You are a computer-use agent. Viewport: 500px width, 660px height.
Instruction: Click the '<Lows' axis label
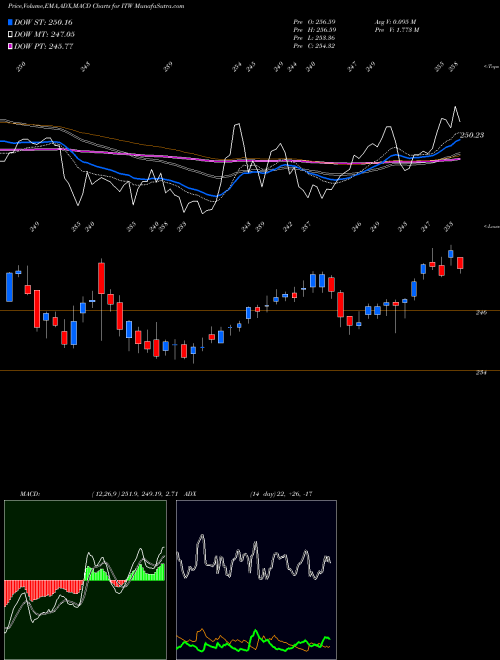[x=491, y=226]
